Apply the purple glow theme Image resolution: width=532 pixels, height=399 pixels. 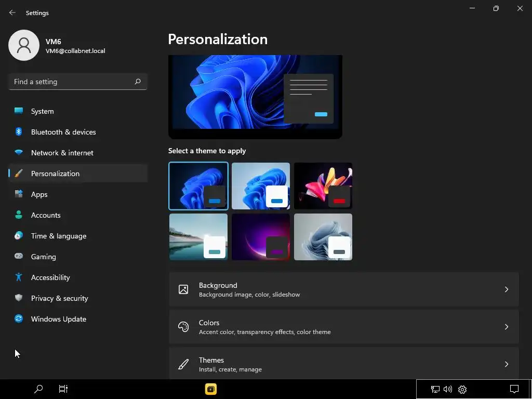[x=261, y=237]
